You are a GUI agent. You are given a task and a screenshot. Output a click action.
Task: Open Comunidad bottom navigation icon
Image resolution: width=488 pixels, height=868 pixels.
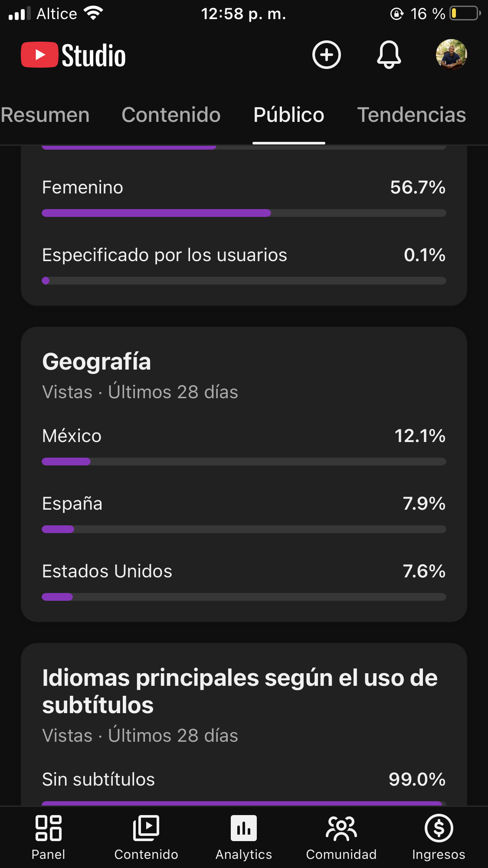341,838
